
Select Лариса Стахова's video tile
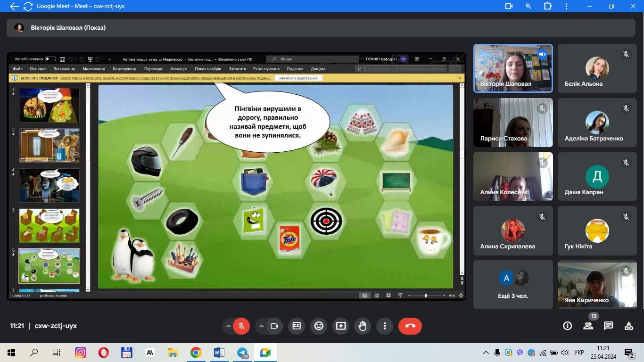point(513,123)
